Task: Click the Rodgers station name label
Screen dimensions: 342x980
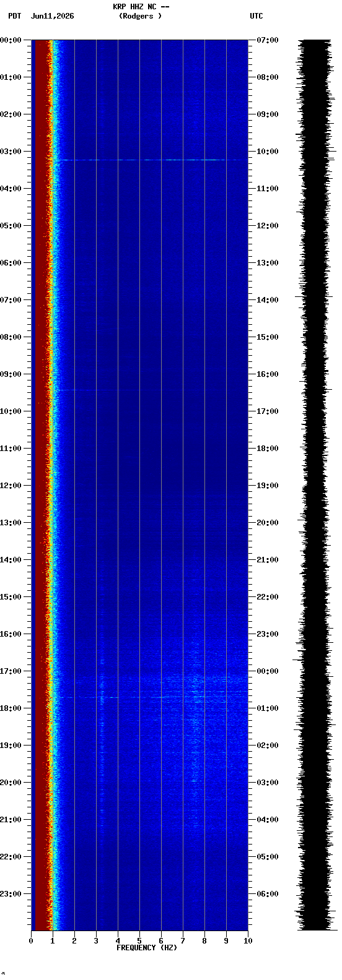Action: [141, 16]
